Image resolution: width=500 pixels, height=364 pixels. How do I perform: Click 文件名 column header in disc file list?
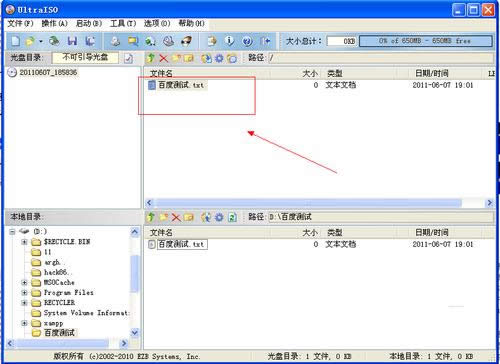pos(207,73)
